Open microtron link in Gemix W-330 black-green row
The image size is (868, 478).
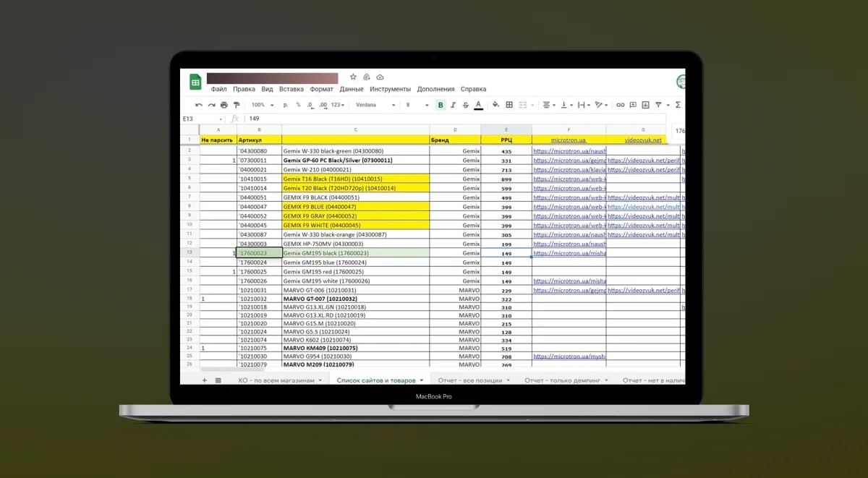(569, 151)
